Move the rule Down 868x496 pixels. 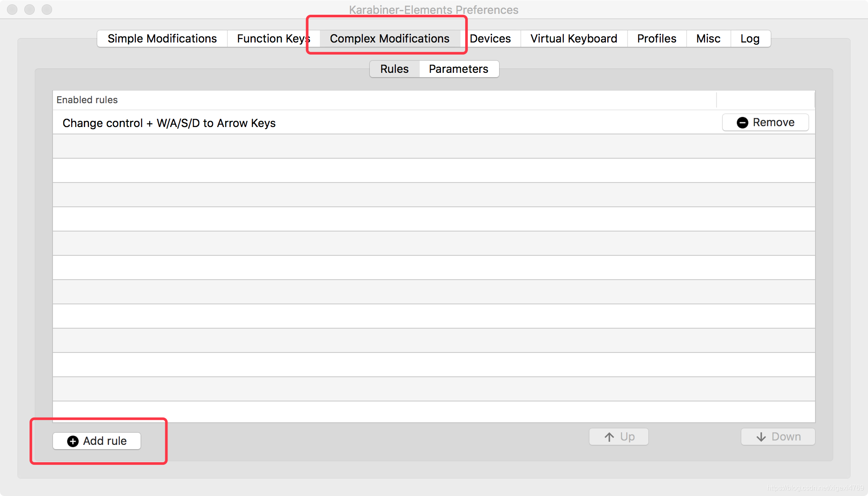coord(778,437)
